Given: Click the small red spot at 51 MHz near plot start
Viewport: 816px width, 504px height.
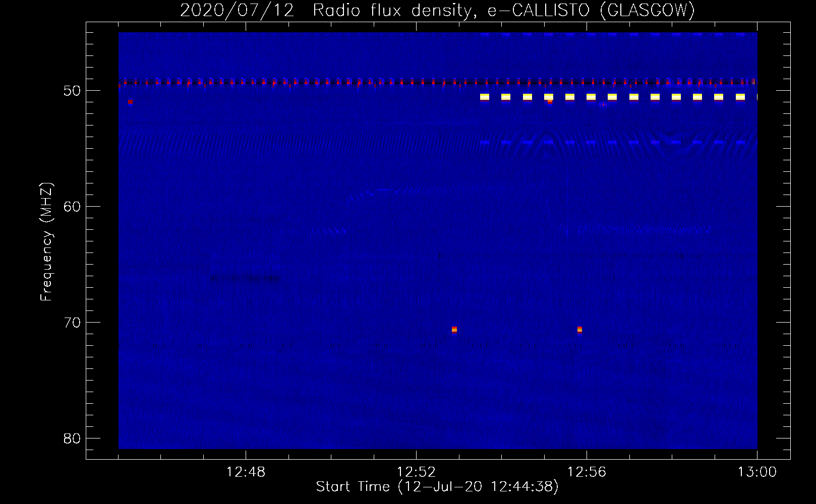Looking at the screenshot, I should (x=130, y=102).
